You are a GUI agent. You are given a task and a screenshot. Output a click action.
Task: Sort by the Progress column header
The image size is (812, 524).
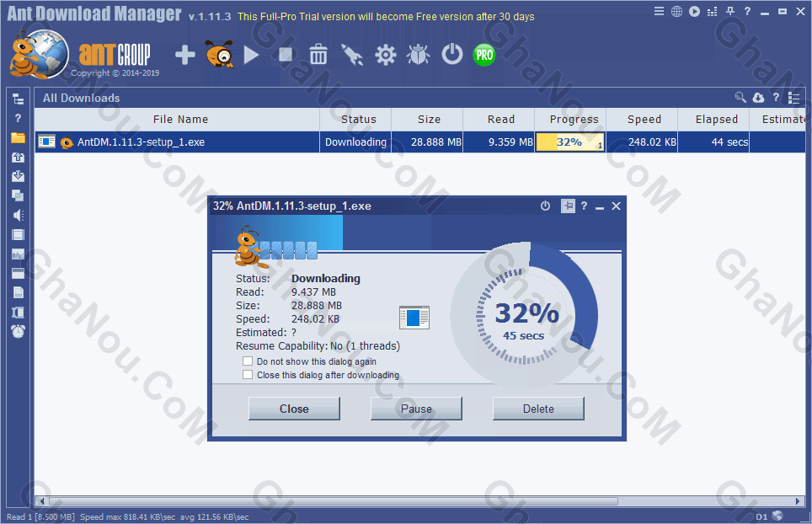(x=570, y=120)
